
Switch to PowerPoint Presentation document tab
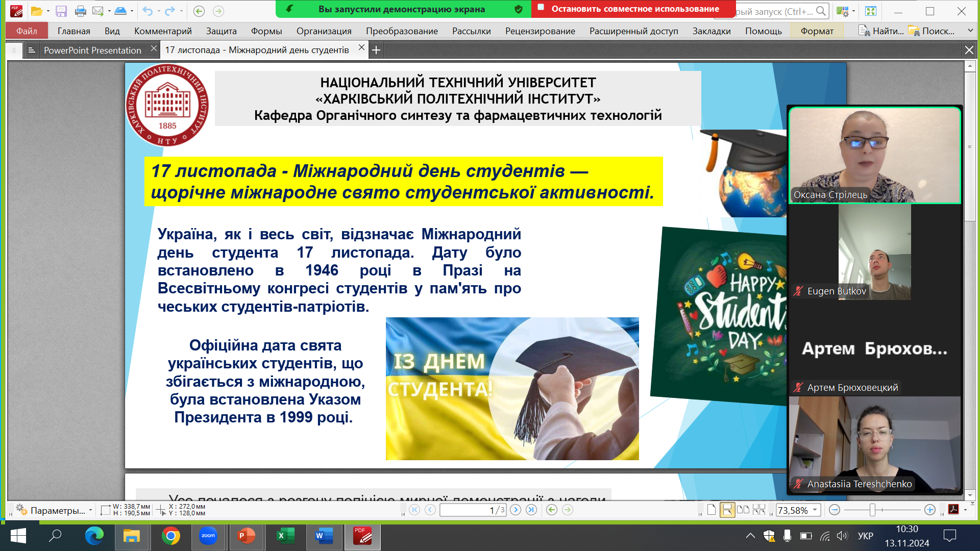click(92, 50)
